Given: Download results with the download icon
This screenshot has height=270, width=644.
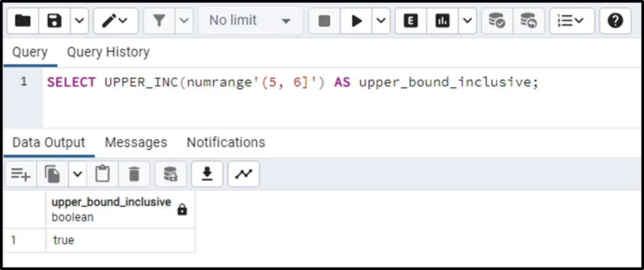Looking at the screenshot, I should point(207,174).
